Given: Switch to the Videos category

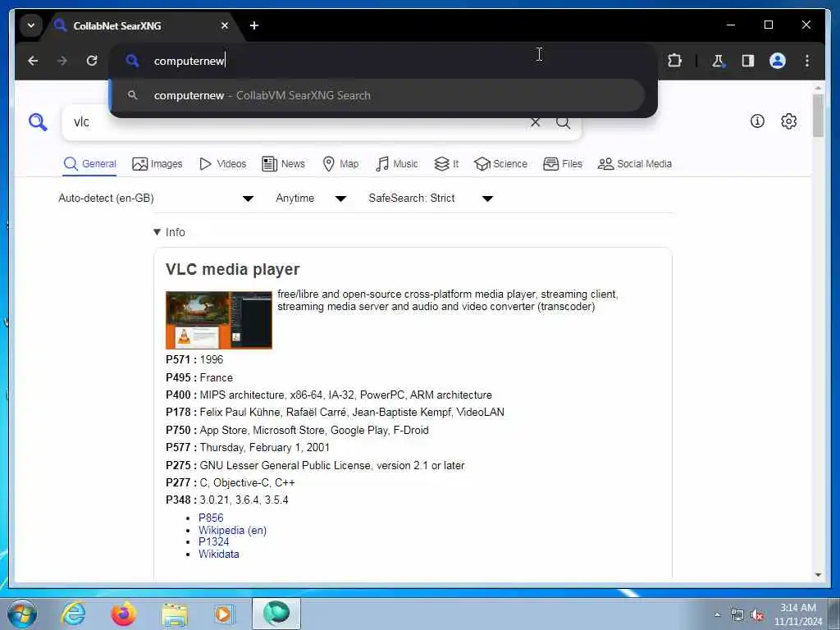Looking at the screenshot, I should [223, 164].
